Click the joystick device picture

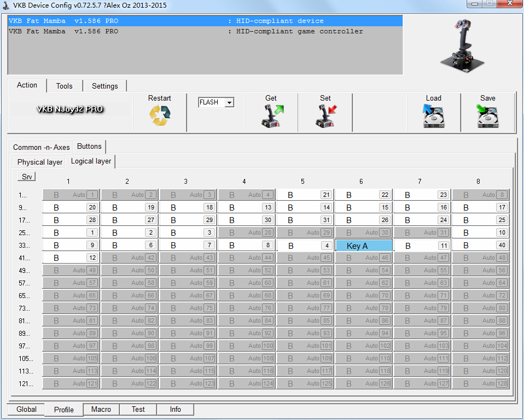click(x=462, y=45)
